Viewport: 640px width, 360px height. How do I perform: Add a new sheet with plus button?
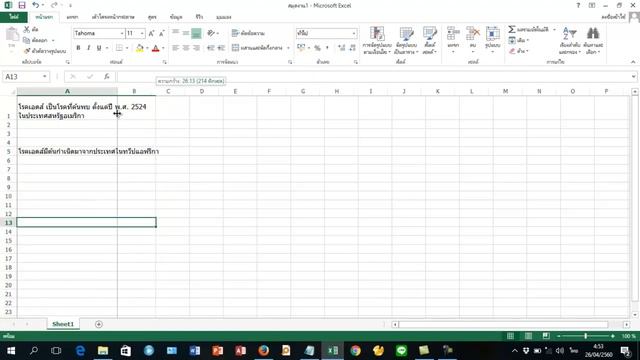point(98,324)
